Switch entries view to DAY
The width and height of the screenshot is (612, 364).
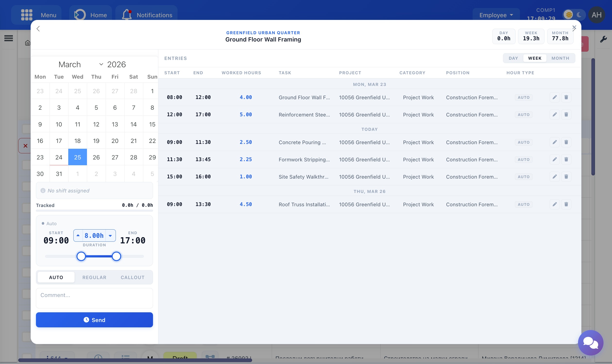513,58
